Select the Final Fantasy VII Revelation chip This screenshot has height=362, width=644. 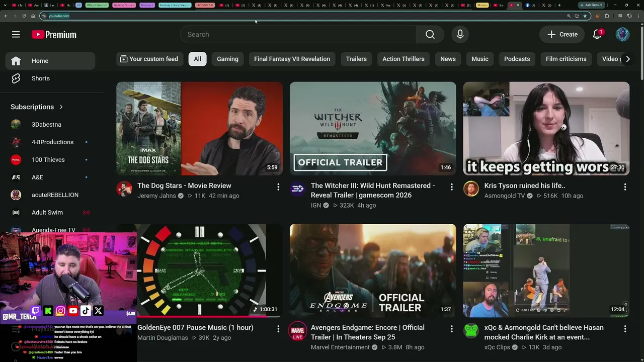tap(292, 59)
